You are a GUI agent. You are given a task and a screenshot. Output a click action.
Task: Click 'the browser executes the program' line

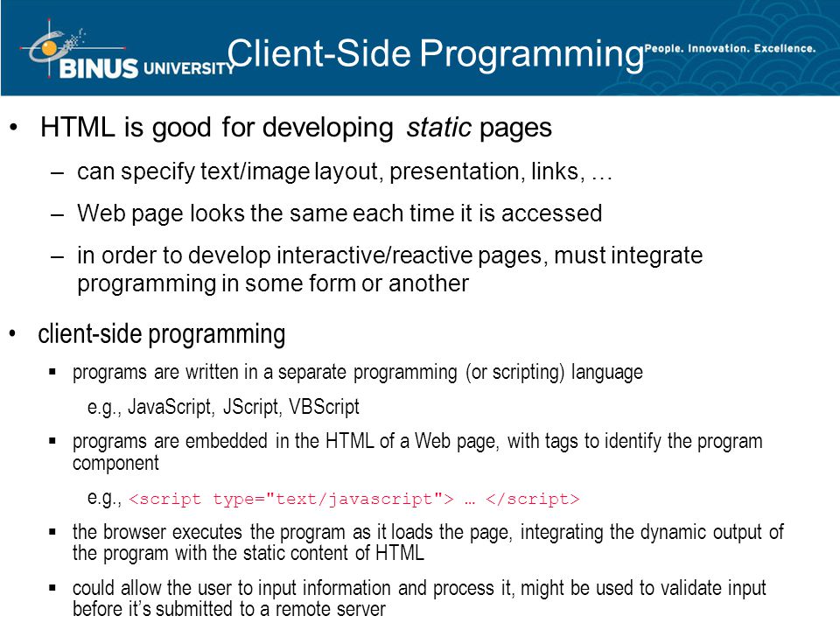[x=428, y=532]
